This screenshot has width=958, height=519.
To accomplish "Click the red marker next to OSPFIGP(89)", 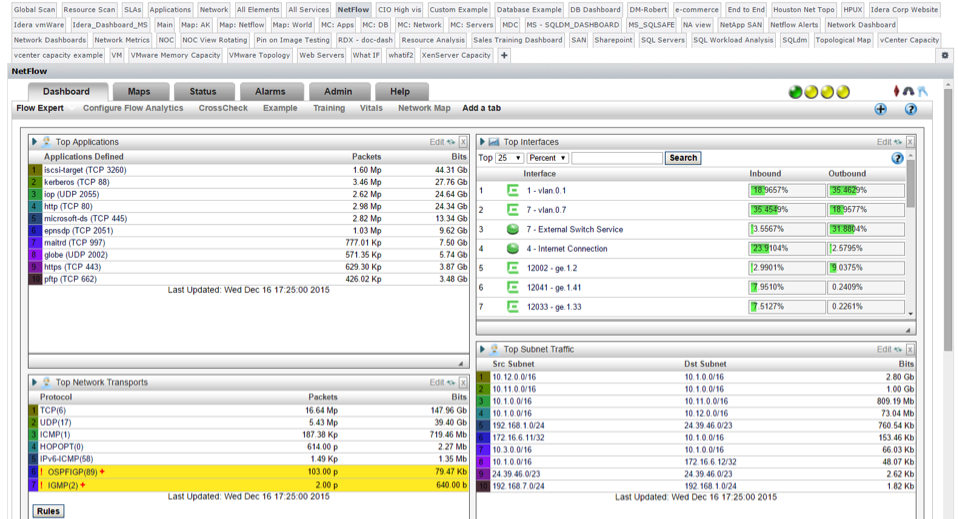I will point(102,472).
